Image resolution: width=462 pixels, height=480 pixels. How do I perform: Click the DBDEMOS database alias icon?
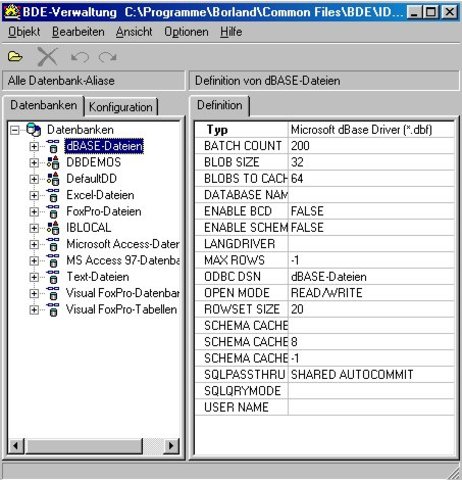coord(53,162)
